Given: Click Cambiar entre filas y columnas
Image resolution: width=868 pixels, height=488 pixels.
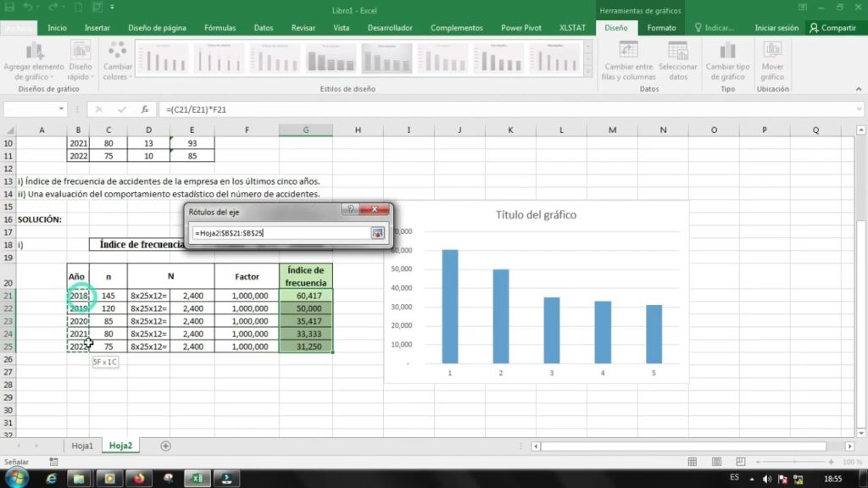Looking at the screenshot, I should point(628,60).
